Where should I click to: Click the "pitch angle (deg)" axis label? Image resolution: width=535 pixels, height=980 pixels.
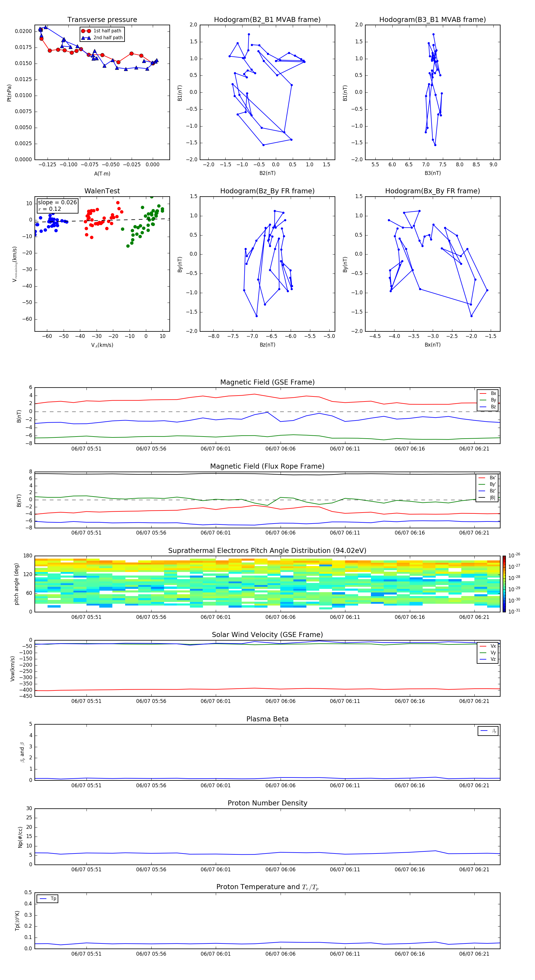coord(16,584)
